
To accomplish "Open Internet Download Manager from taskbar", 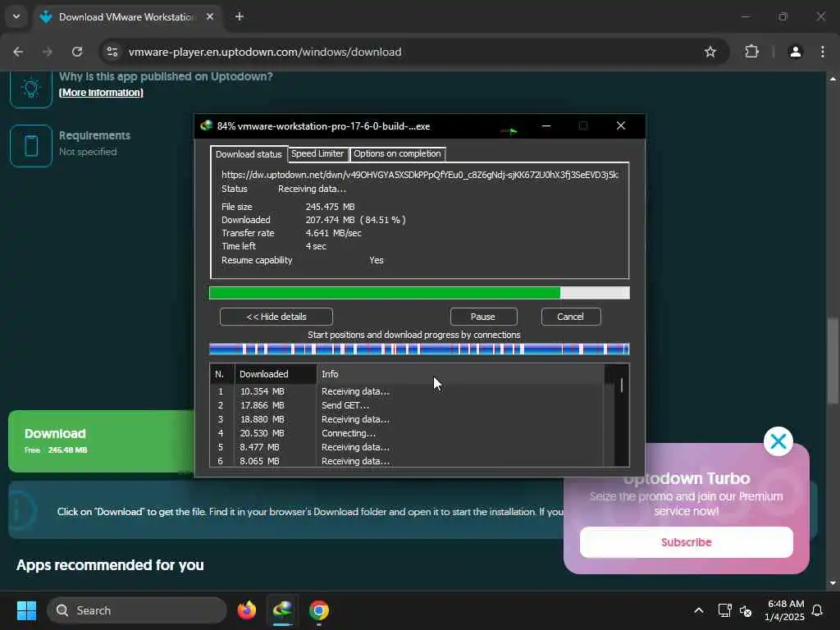I will click(283, 610).
